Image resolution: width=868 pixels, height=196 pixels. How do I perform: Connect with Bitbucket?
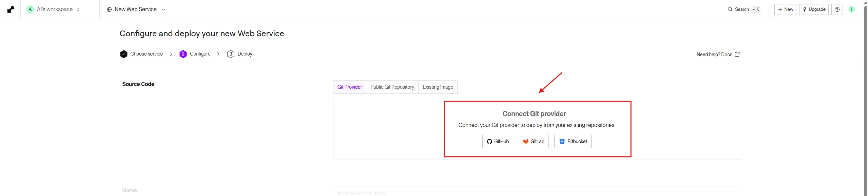tap(573, 141)
